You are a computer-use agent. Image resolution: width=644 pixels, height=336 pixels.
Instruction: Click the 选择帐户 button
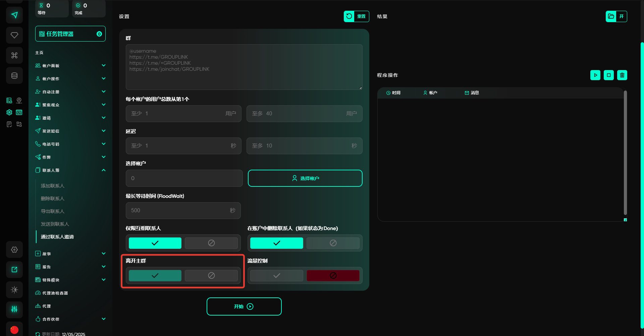point(305,178)
